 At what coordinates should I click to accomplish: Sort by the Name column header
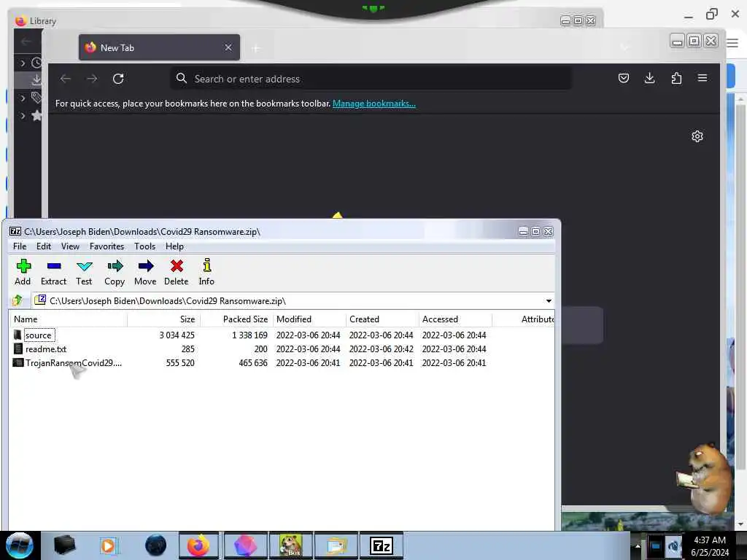pos(68,319)
